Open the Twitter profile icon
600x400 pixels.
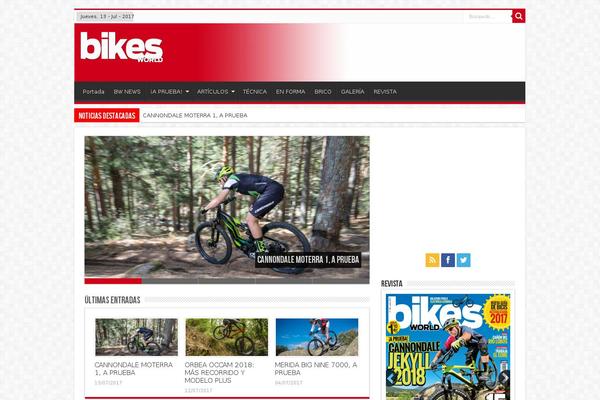click(463, 260)
